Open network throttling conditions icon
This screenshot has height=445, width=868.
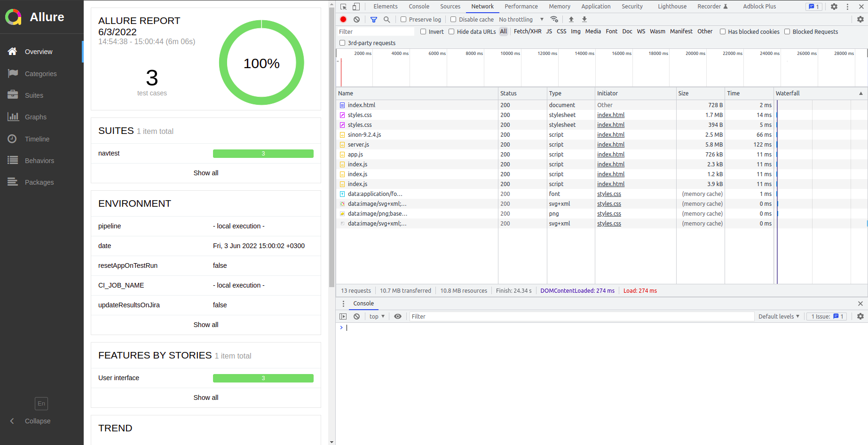554,19
